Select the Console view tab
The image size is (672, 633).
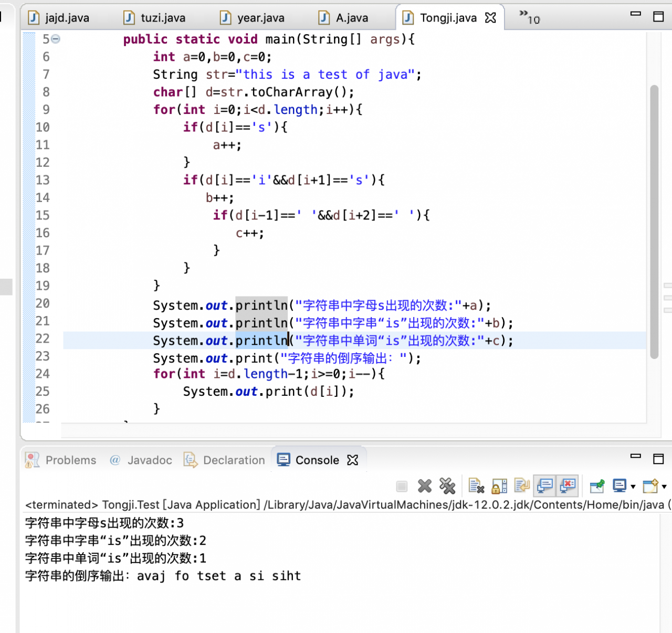click(x=308, y=460)
